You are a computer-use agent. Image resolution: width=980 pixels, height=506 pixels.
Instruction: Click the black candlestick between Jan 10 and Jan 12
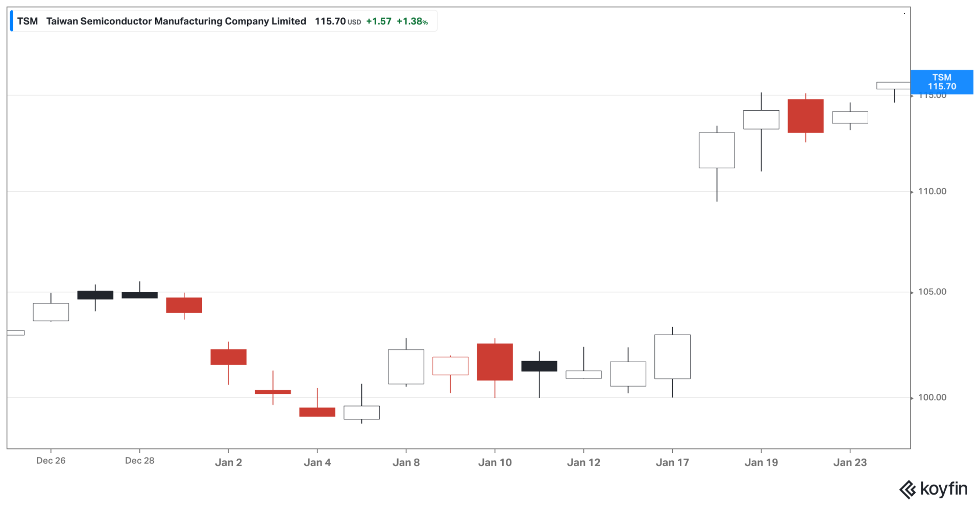pos(539,366)
